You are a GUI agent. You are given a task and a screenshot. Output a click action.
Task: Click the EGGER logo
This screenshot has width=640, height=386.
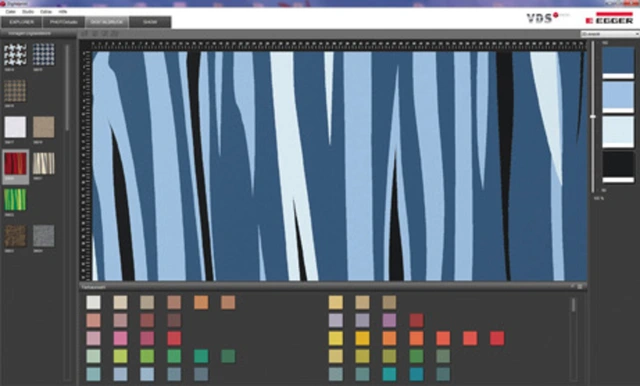coord(609,18)
